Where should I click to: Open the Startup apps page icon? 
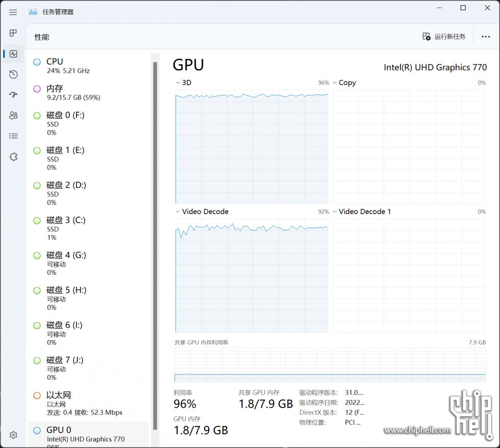pyautogui.click(x=13, y=95)
